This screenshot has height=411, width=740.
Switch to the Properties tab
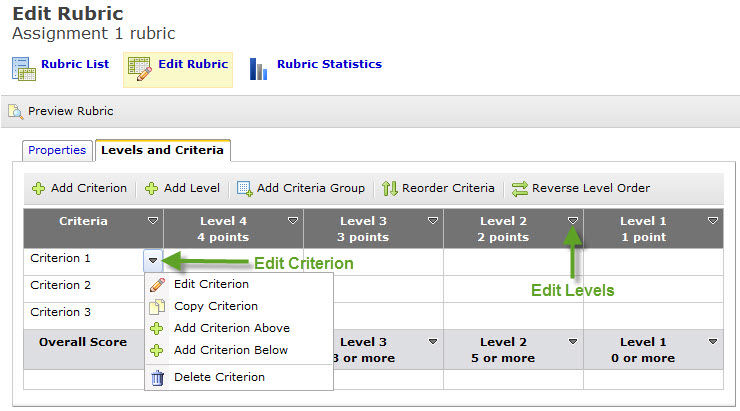coord(57,150)
